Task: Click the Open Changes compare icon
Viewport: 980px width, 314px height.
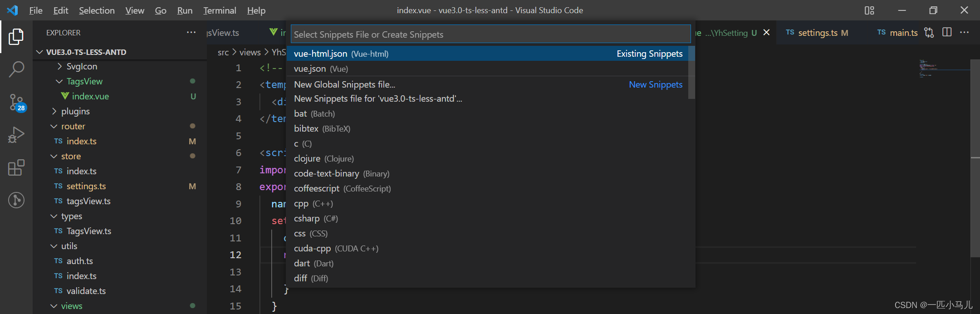Action: click(x=929, y=33)
